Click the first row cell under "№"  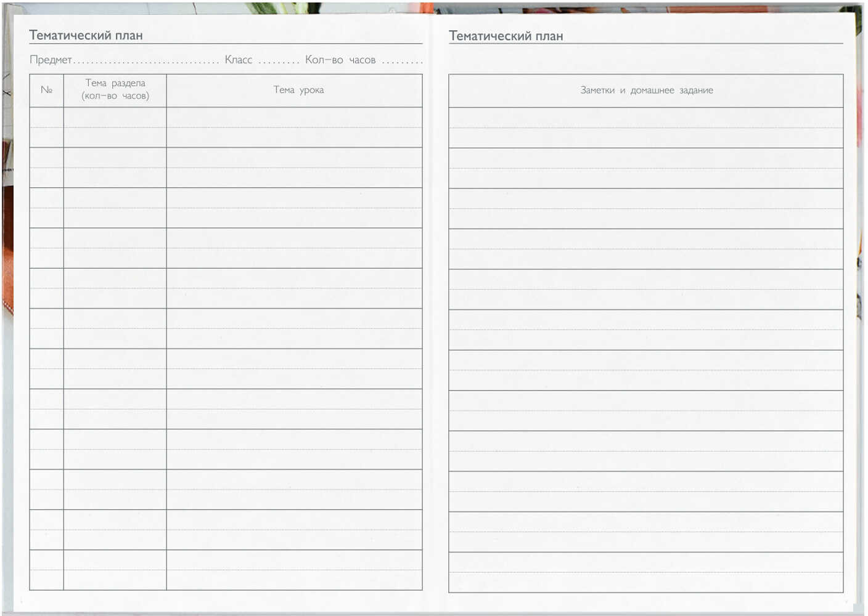(x=46, y=128)
